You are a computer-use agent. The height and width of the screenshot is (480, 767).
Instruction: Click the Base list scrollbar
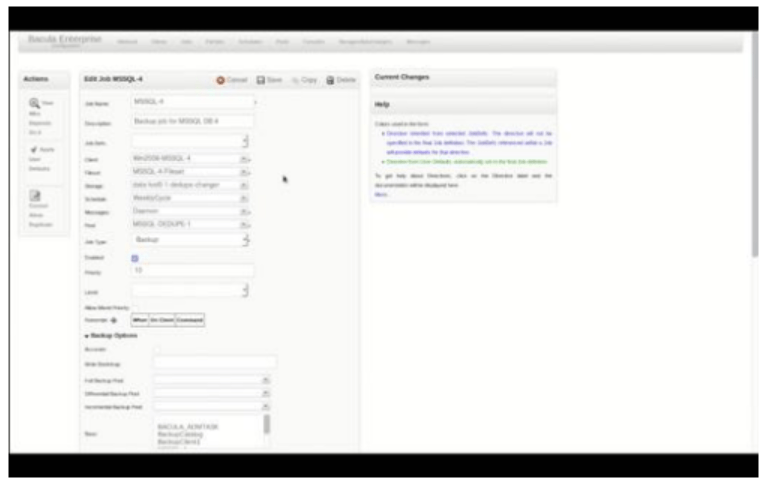[x=267, y=425]
